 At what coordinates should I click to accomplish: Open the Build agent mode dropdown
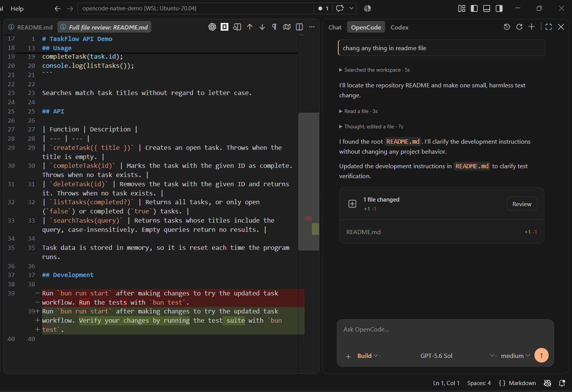pos(368,356)
